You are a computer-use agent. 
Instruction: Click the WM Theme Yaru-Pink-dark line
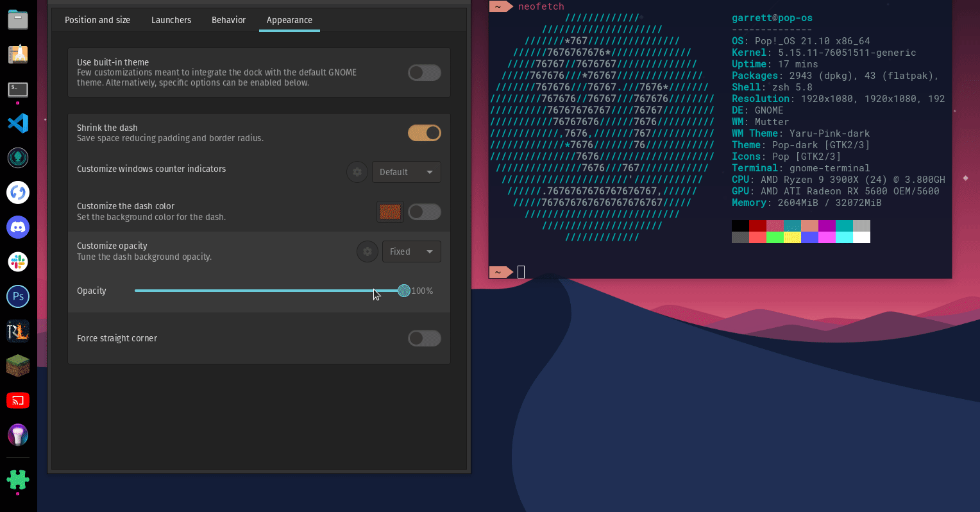(x=801, y=133)
